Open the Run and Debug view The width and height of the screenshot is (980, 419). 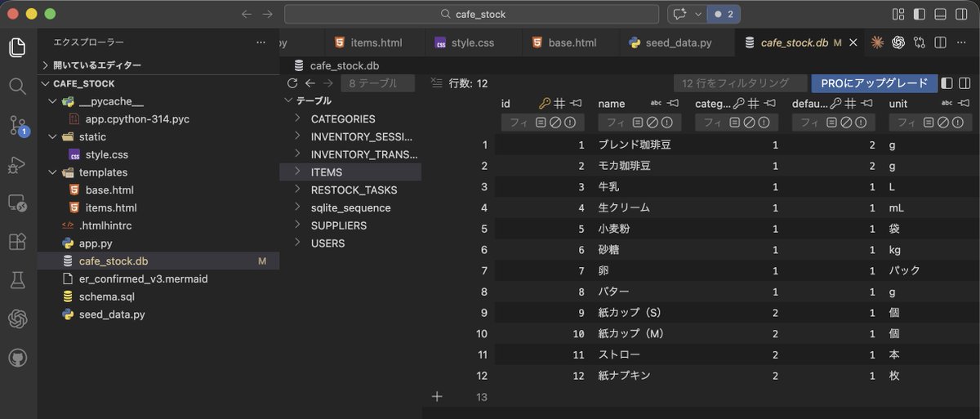(17, 165)
